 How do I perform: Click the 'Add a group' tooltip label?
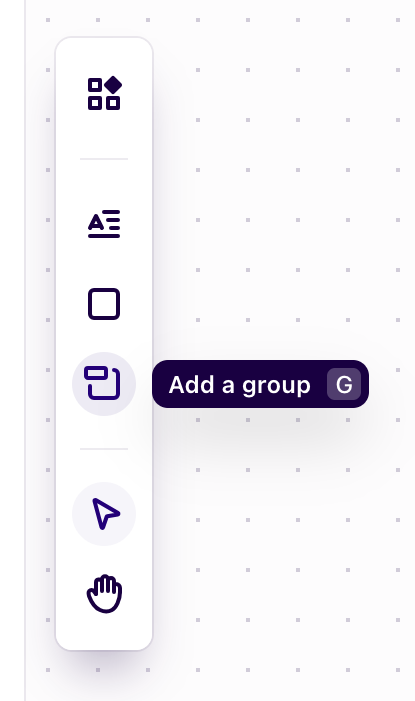pos(239,385)
